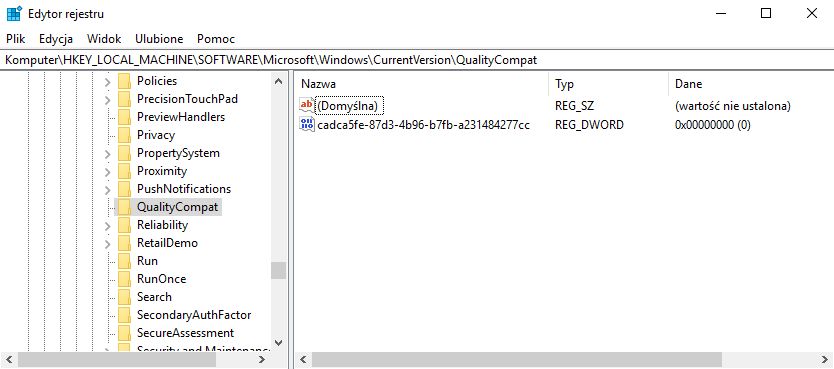This screenshot has height=369, width=834.
Task: Click the Privacy folder icon
Action: [x=124, y=135]
